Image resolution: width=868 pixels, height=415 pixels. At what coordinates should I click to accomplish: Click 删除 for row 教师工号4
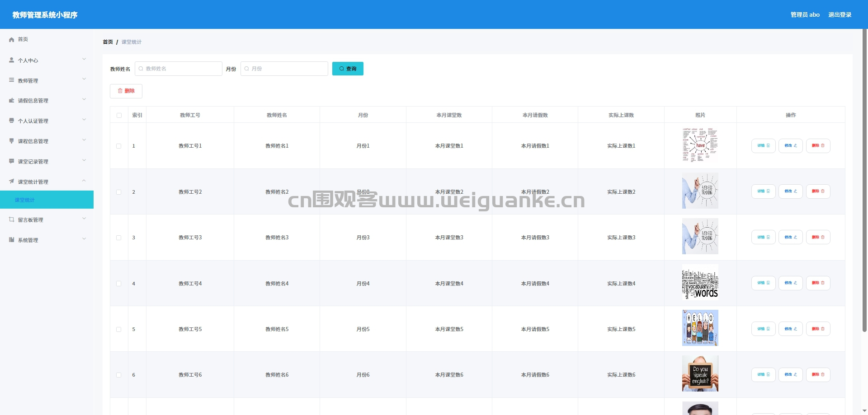point(818,283)
